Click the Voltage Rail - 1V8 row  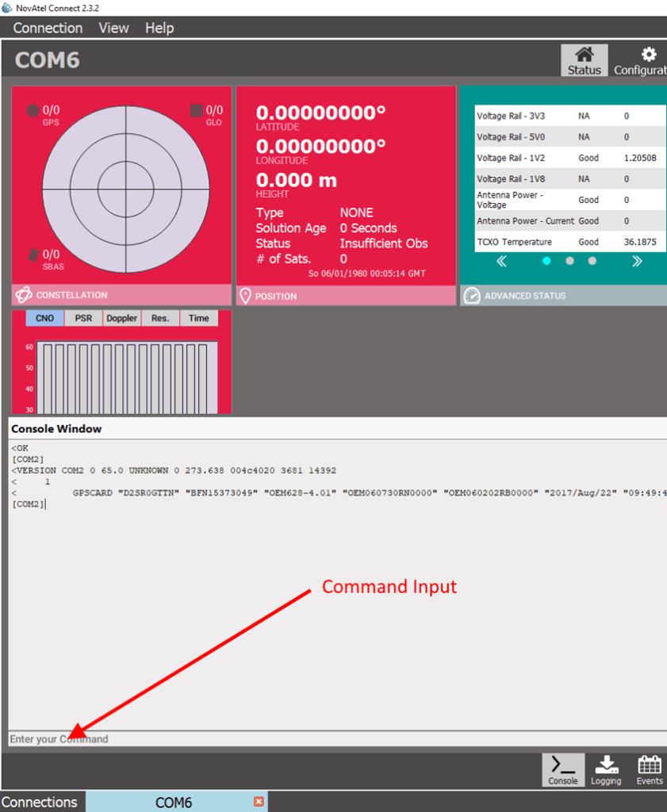(x=570, y=178)
